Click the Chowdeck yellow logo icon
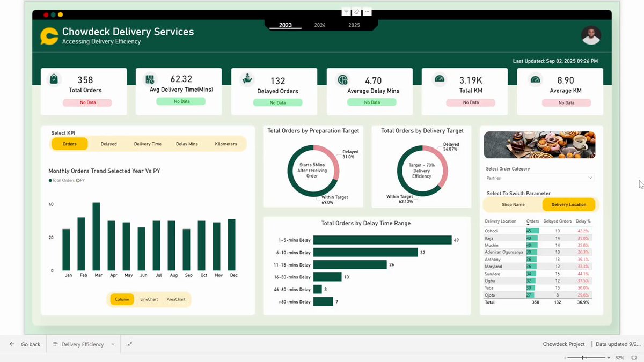This screenshot has width=644, height=362. (49, 36)
